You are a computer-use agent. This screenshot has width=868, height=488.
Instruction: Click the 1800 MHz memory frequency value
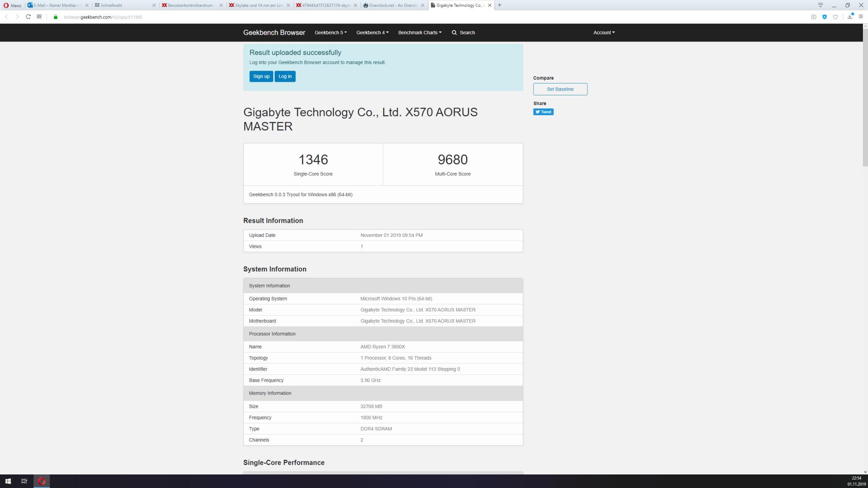[371, 417]
